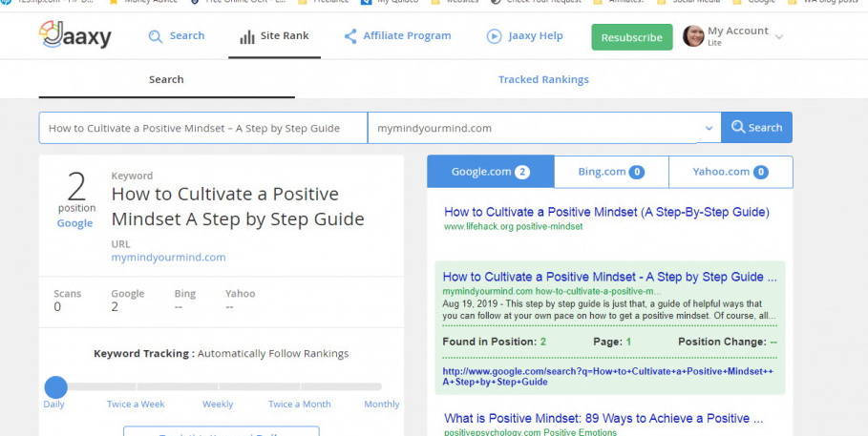Open the google.com search URL link

point(608,376)
